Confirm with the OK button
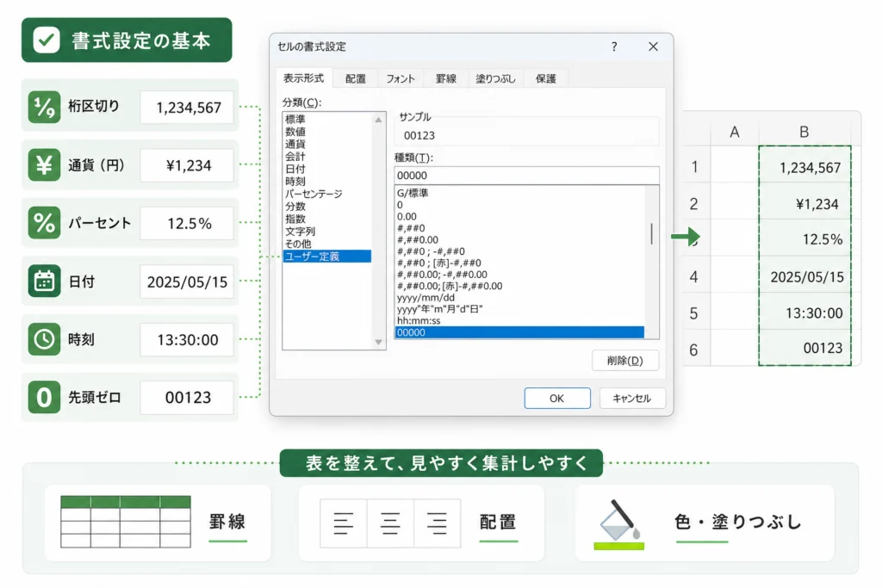 (x=557, y=398)
